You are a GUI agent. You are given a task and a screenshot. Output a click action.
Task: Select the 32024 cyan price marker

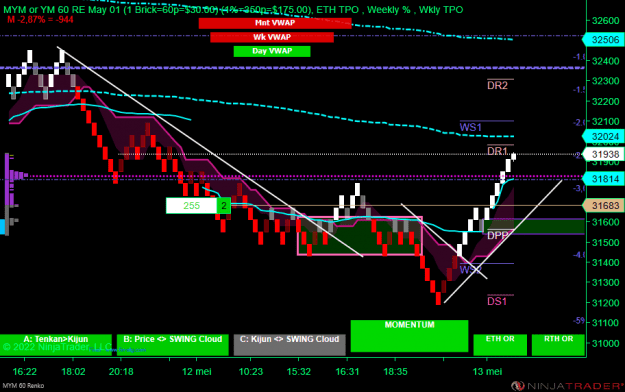coord(603,137)
